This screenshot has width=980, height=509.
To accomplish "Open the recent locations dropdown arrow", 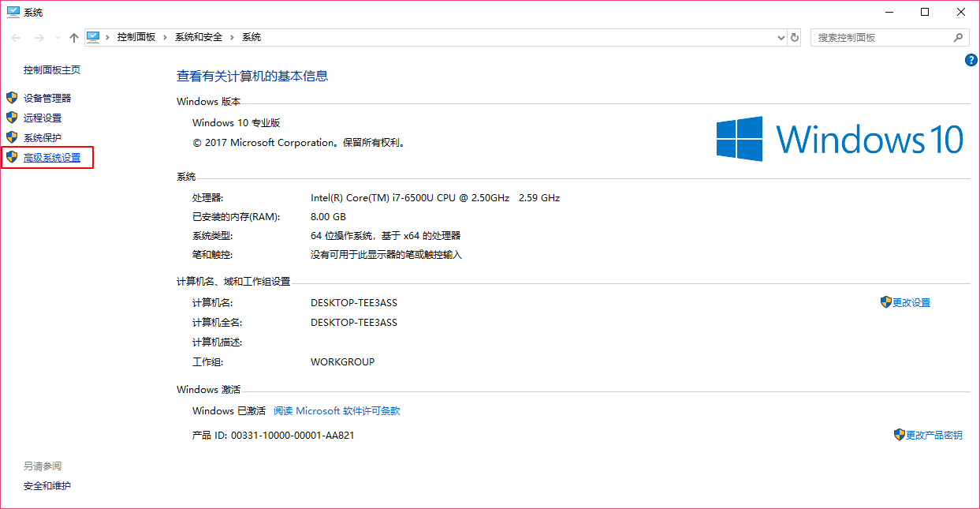I will pos(57,37).
